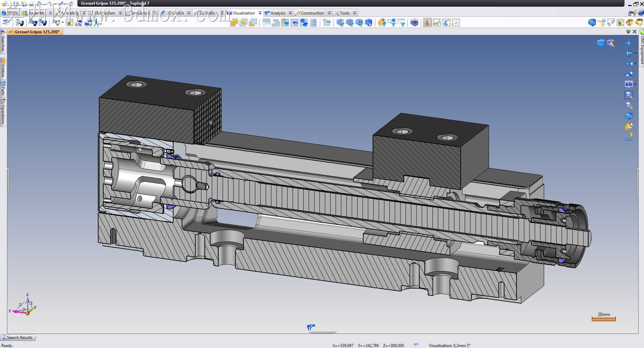
Task: Click the walking man walkthrough icon
Action: (98, 23)
